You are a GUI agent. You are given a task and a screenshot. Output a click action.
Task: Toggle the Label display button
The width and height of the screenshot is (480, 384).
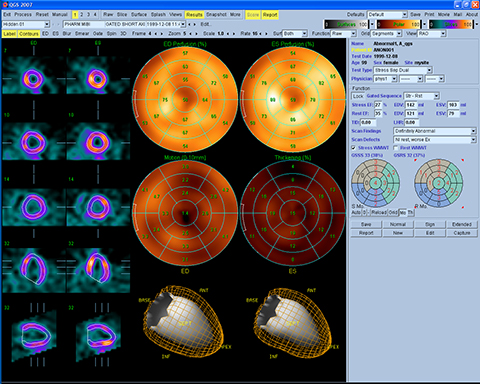tap(10, 34)
